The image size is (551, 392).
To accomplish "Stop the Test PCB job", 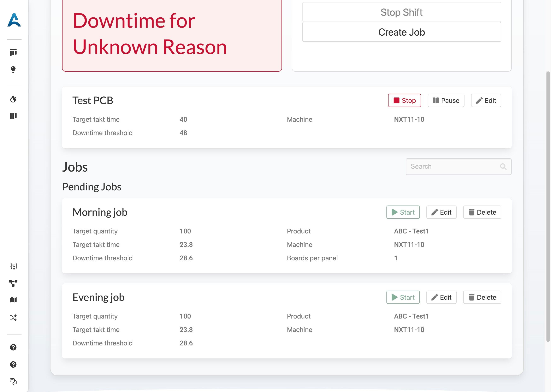I will [x=404, y=100].
